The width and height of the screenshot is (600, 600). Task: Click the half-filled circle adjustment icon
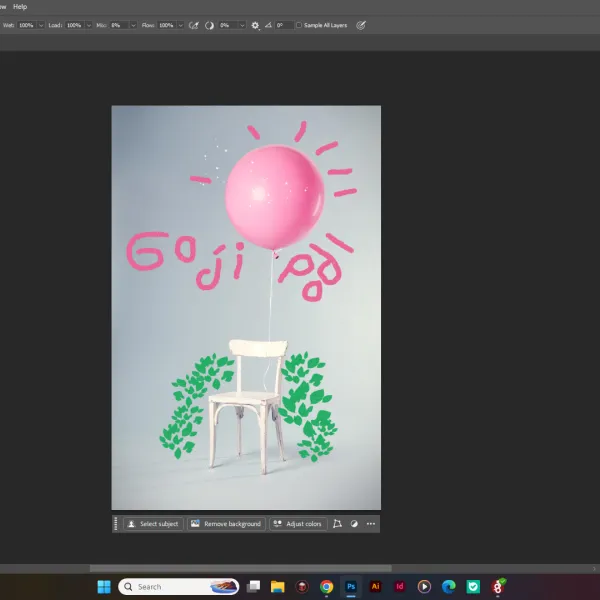pos(354,524)
